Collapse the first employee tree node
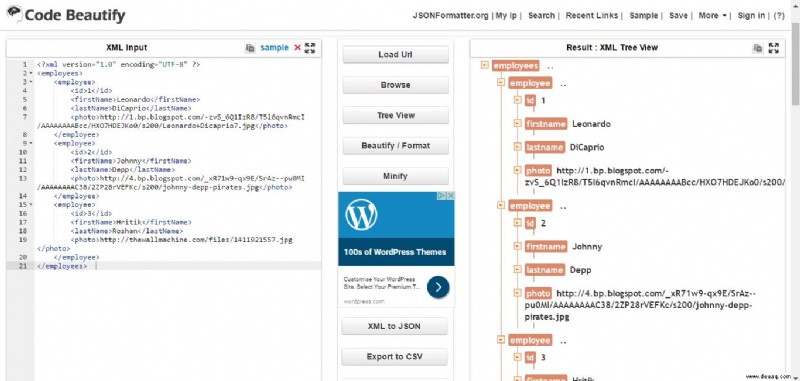Image resolution: width=800 pixels, height=381 pixels. pyautogui.click(x=501, y=83)
